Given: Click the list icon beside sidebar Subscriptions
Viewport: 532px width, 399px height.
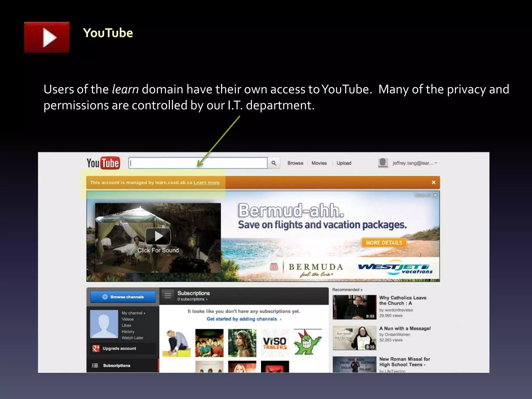Looking at the screenshot, I should [95, 365].
